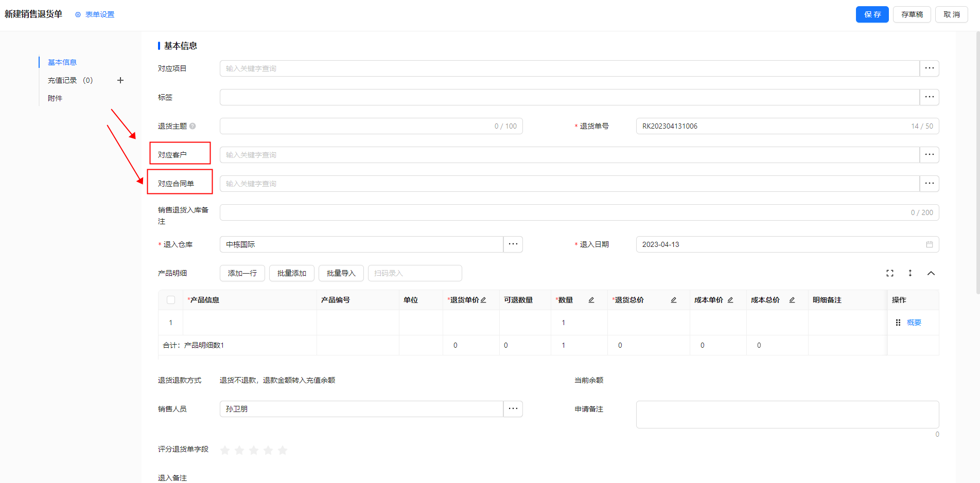The height and width of the screenshot is (483, 980).
Task: Click the edit pencil on 成本单价 column
Action: 730,300
